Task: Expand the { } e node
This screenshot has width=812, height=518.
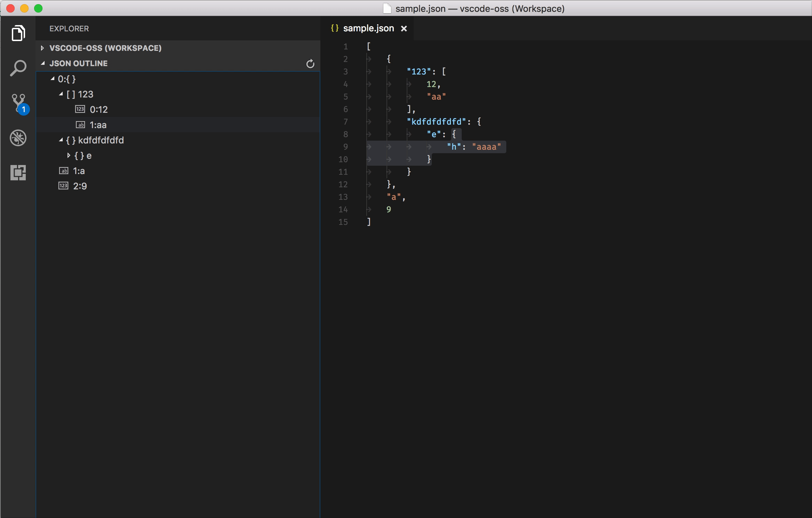Action: (69, 155)
